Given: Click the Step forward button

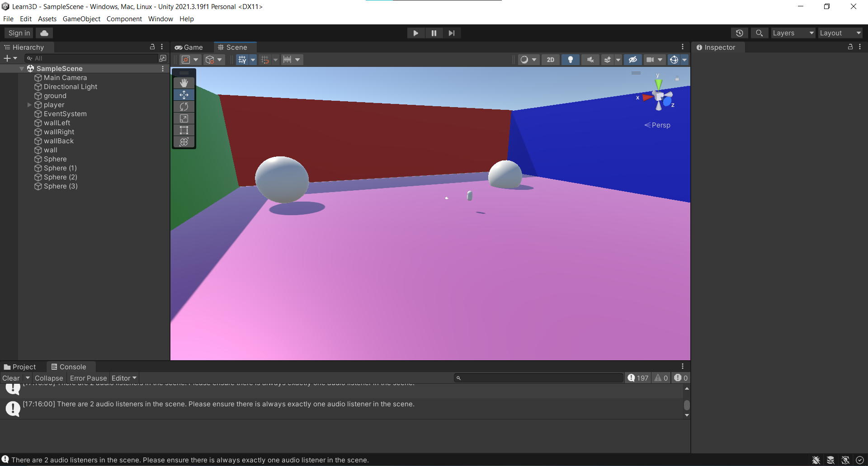Looking at the screenshot, I should (452, 33).
